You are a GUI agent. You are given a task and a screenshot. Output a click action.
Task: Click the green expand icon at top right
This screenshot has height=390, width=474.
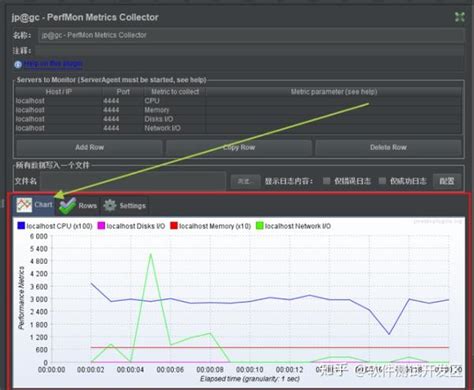[460, 17]
